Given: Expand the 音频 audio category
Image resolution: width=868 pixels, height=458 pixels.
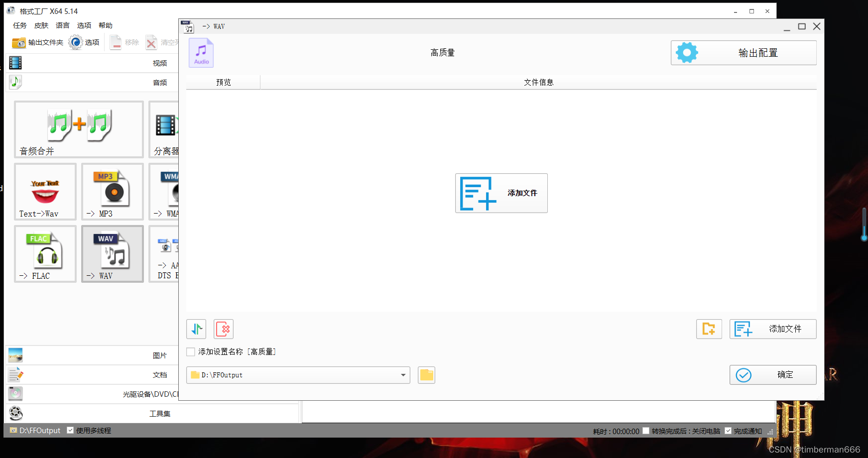Looking at the screenshot, I should [x=92, y=83].
